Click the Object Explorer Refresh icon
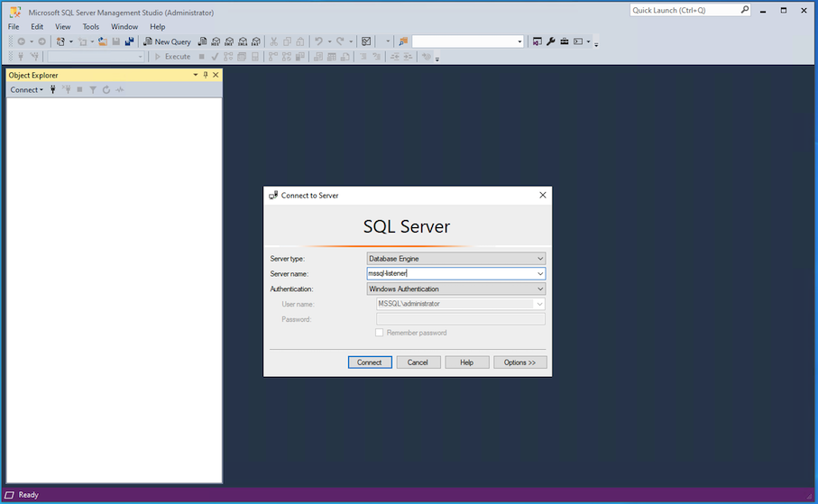Image resolution: width=818 pixels, height=504 pixels. [x=106, y=90]
